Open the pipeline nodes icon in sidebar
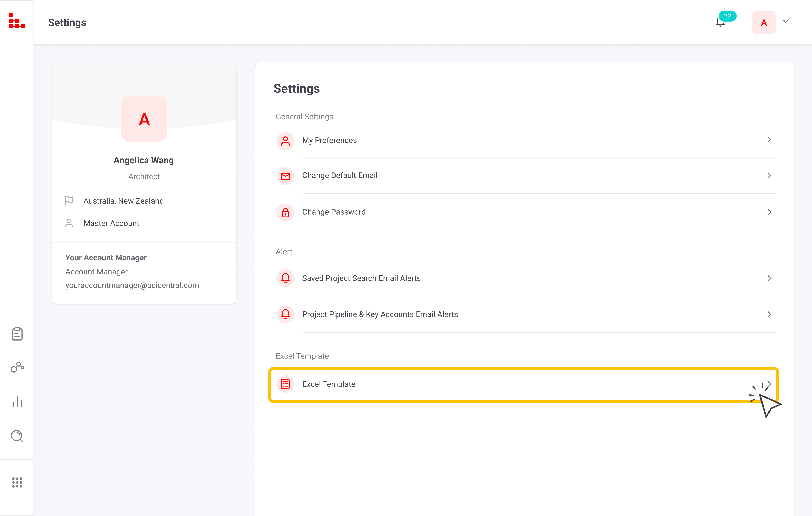The image size is (812, 516). [17, 367]
